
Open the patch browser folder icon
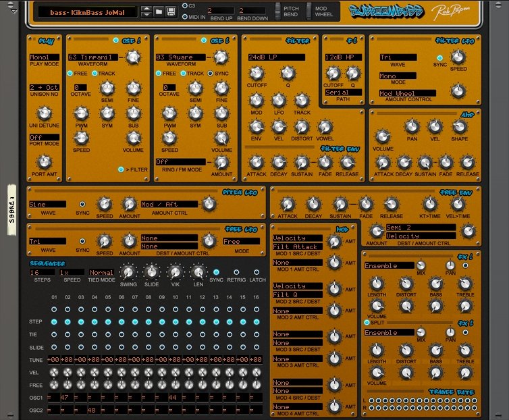coord(158,11)
